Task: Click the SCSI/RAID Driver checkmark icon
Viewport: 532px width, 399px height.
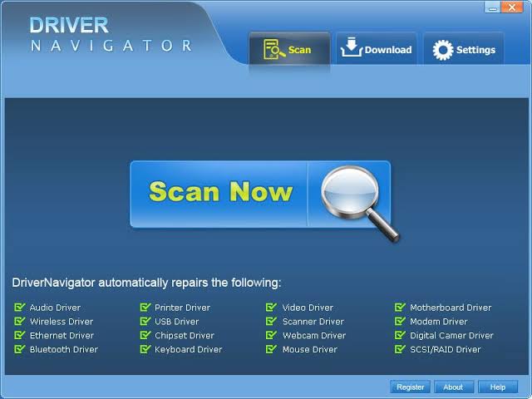Action: pos(400,349)
